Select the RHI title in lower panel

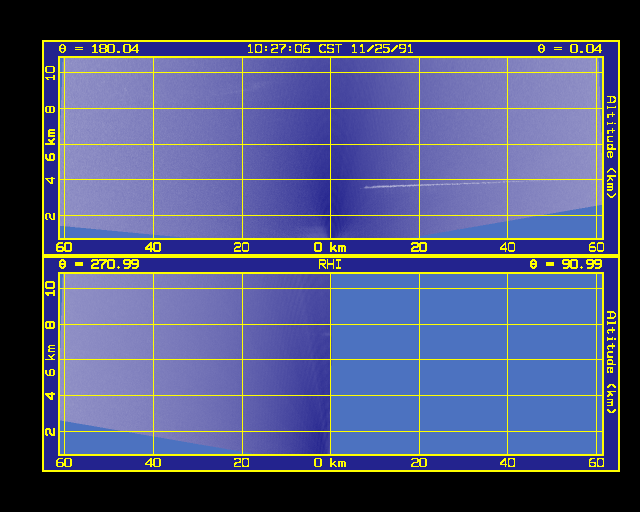tap(330, 265)
